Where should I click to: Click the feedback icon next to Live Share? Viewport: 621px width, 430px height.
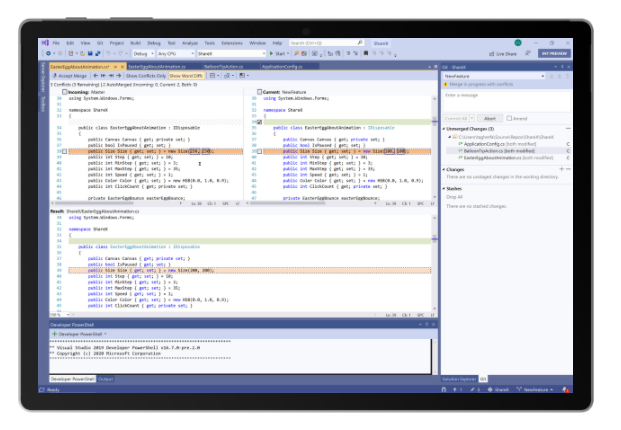point(528,53)
